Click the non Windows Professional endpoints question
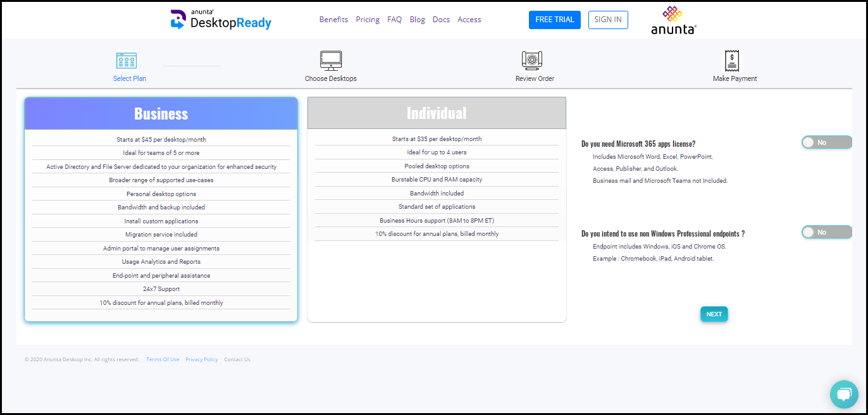 coord(663,234)
